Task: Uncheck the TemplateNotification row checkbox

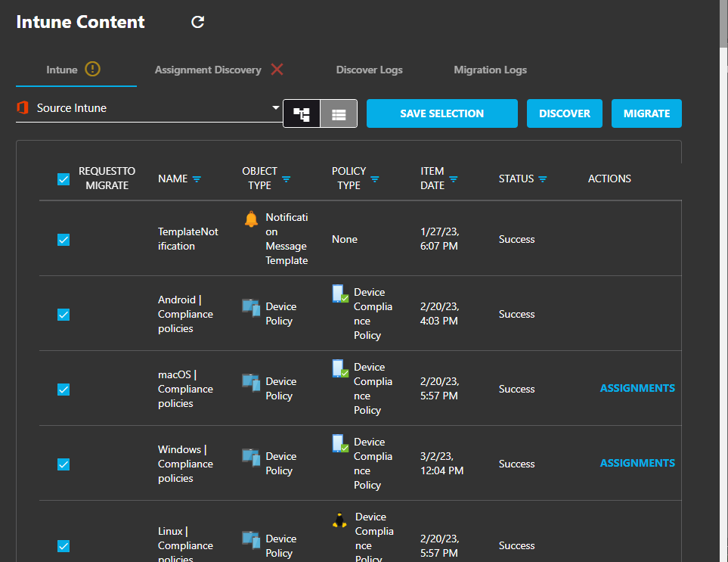Action: coord(64,240)
